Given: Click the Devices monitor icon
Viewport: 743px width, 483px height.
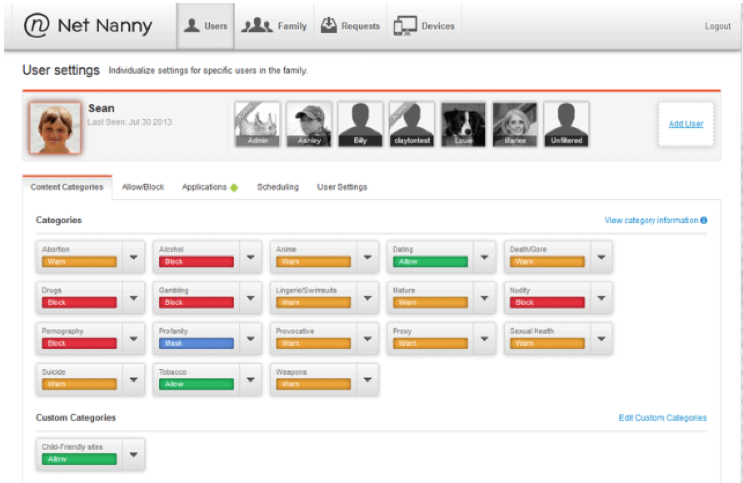Looking at the screenshot, I should (x=405, y=26).
